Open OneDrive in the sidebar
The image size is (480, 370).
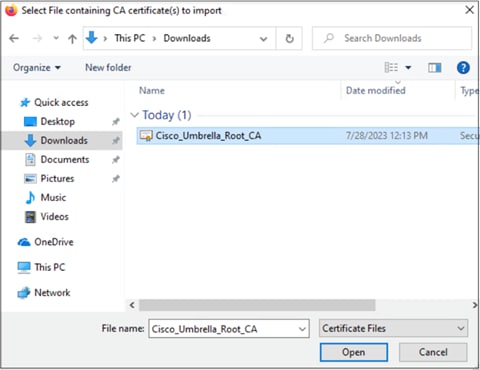tap(54, 242)
